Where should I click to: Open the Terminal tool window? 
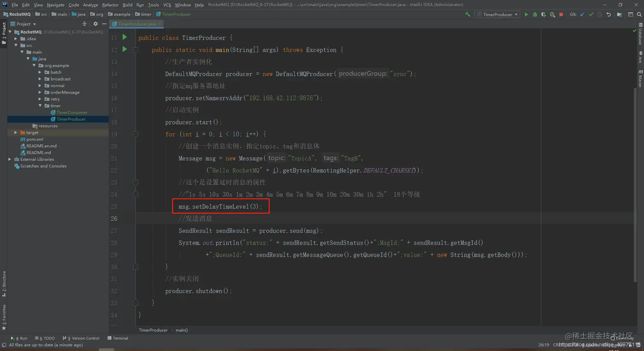tap(118, 338)
